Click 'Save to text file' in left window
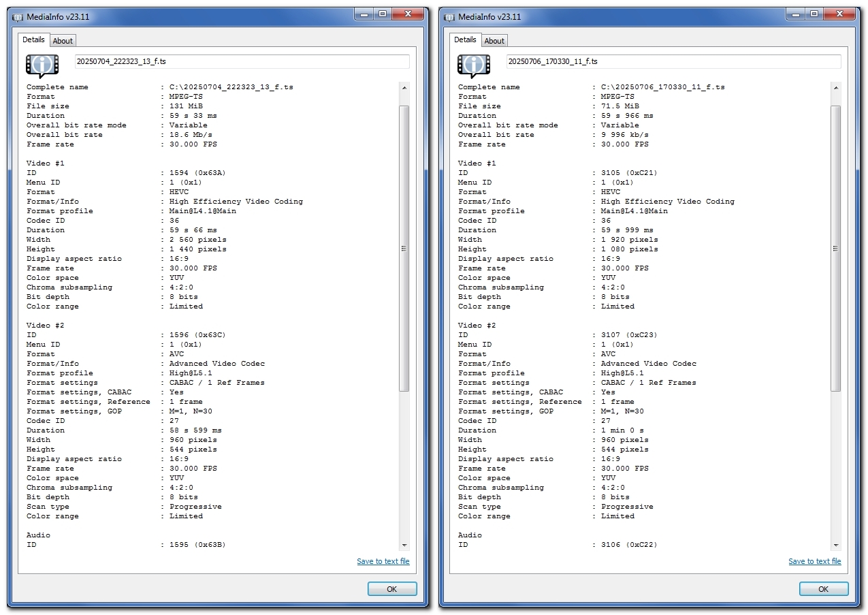The image size is (868, 615). click(x=383, y=561)
